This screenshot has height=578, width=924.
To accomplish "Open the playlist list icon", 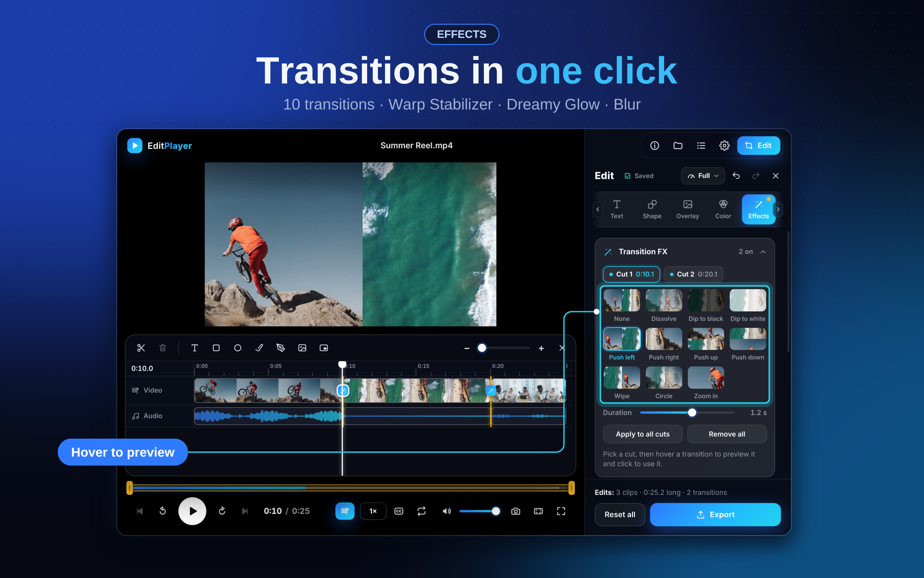I will (x=701, y=146).
